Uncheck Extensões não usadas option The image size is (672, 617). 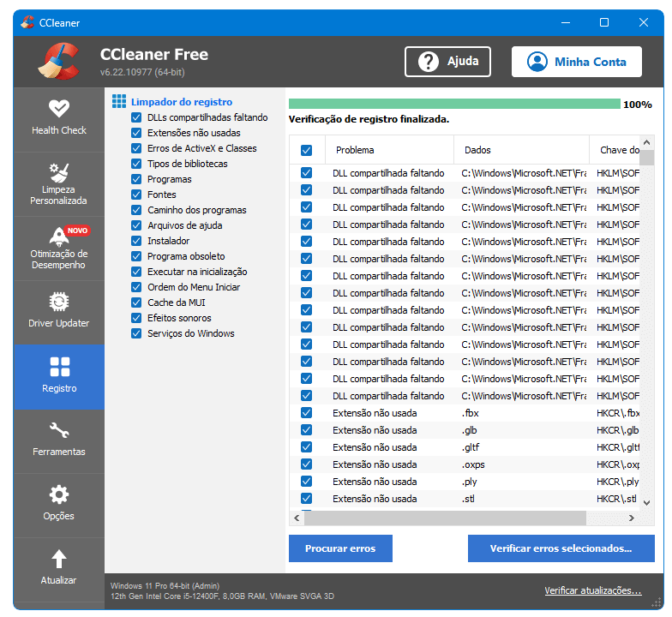pyautogui.click(x=136, y=133)
